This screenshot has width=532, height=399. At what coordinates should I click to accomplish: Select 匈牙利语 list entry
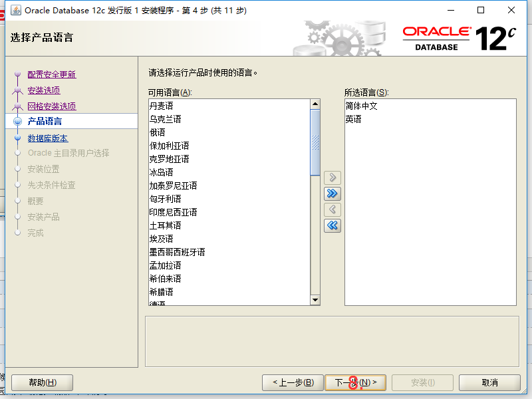pos(229,199)
